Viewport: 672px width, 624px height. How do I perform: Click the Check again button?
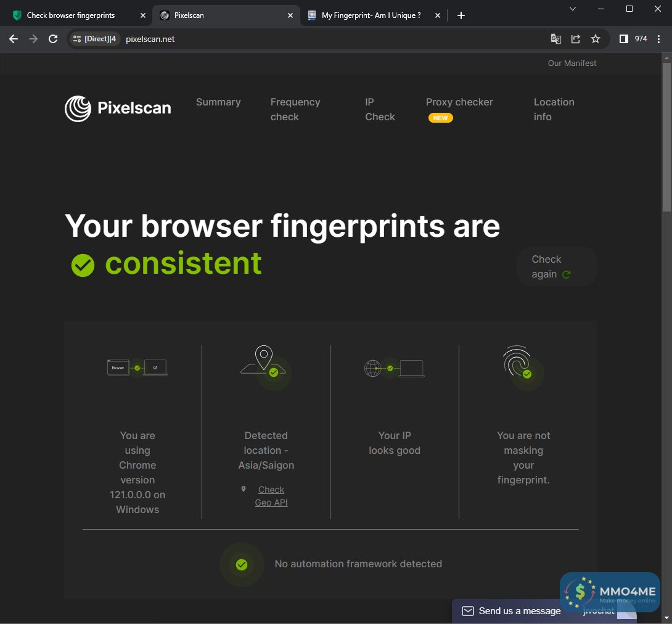pyautogui.click(x=556, y=266)
